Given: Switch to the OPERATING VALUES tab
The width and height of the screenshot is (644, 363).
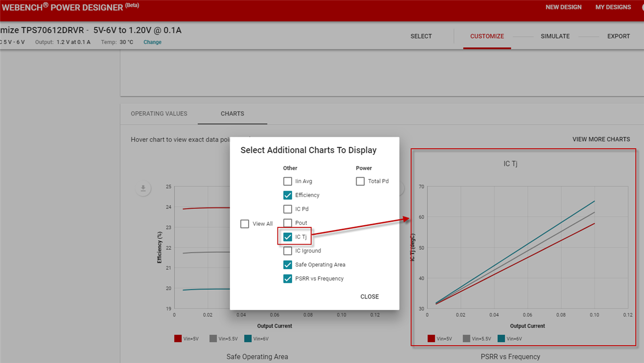Looking at the screenshot, I should pos(159,114).
